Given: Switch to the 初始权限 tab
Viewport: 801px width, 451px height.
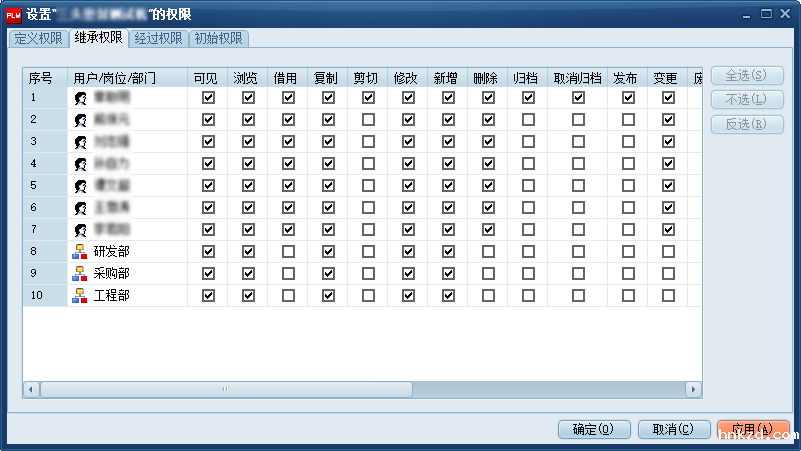Looking at the screenshot, I should coord(219,39).
